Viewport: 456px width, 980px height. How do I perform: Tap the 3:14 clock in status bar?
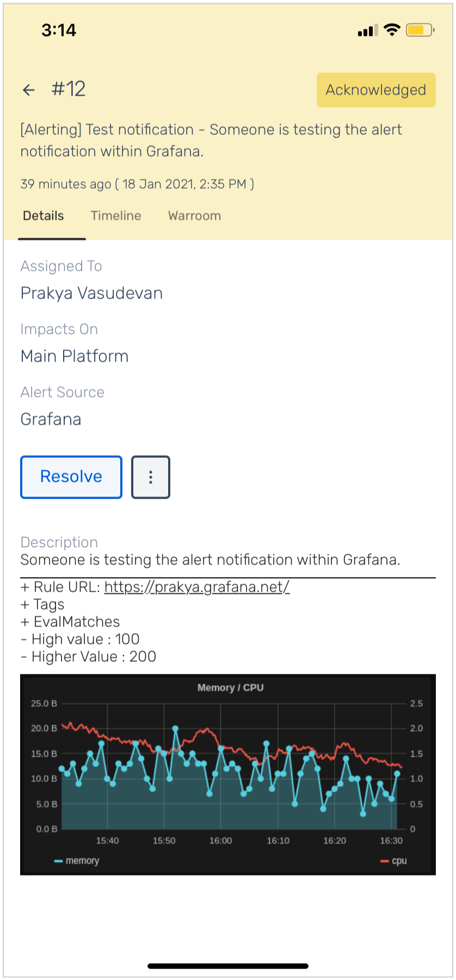59,30
